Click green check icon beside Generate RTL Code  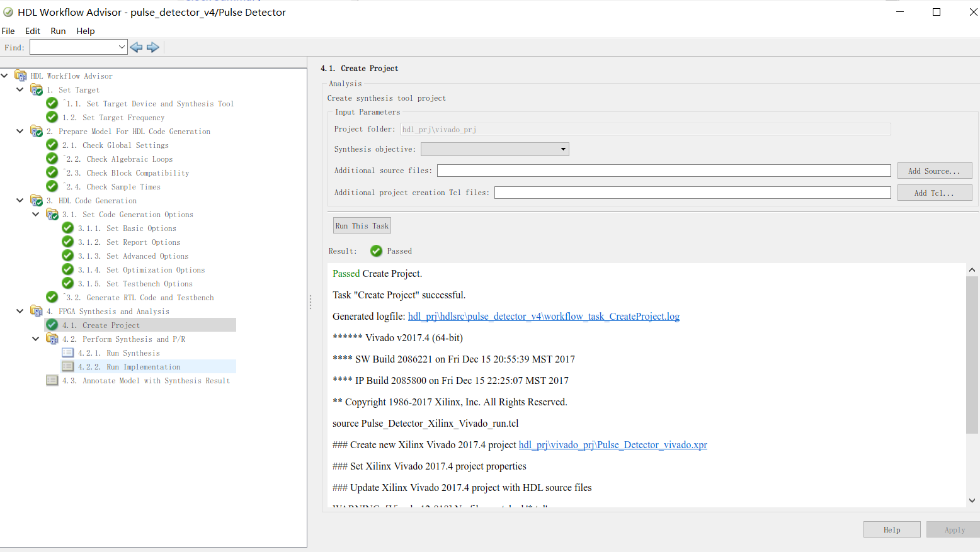coord(52,297)
